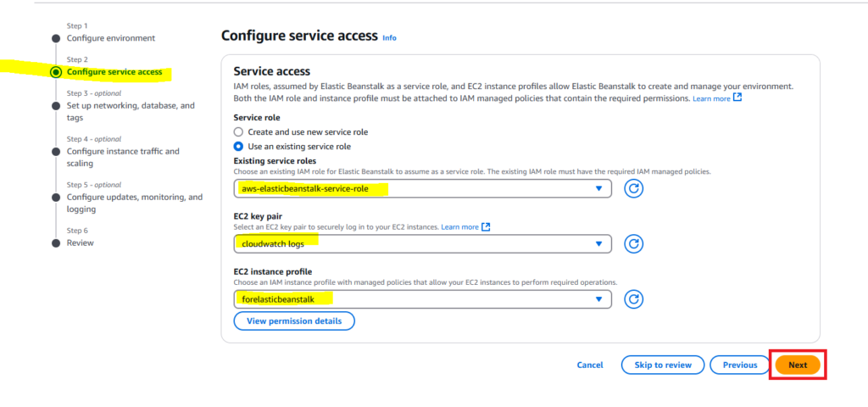Open external link icon beside EC2 key pair Learn more
This screenshot has width=868, height=407.
coord(486,227)
